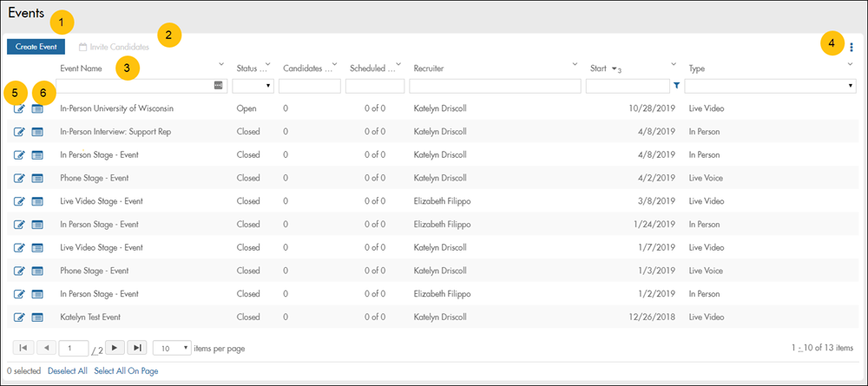Screen dimensions: 868x386
Task: Click the Create Event button
Action: point(36,47)
